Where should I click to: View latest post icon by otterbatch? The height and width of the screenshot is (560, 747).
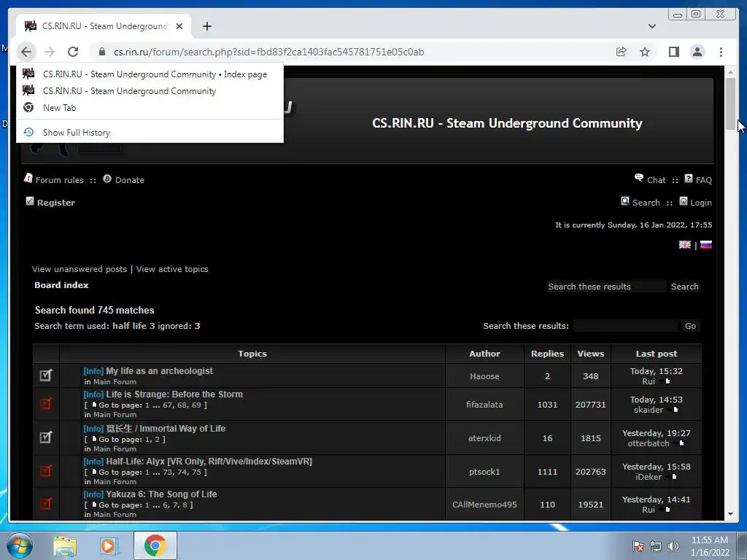coord(681,443)
